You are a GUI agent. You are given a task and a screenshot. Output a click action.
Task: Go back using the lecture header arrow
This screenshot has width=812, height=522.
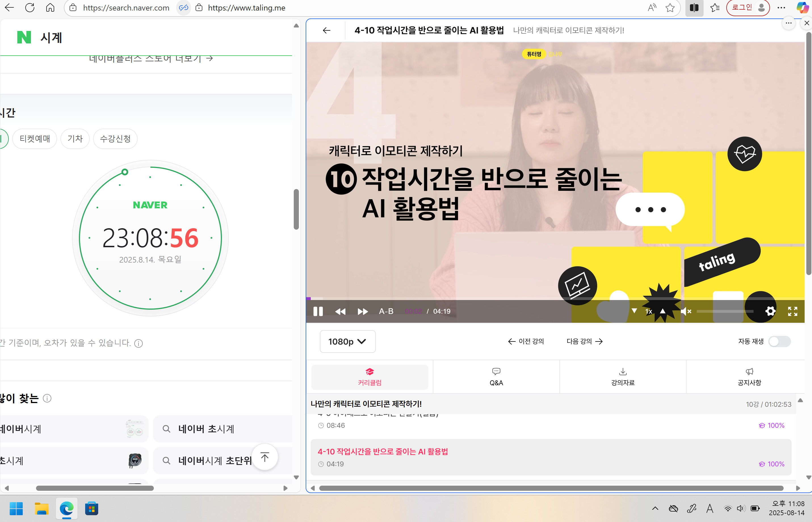click(326, 30)
